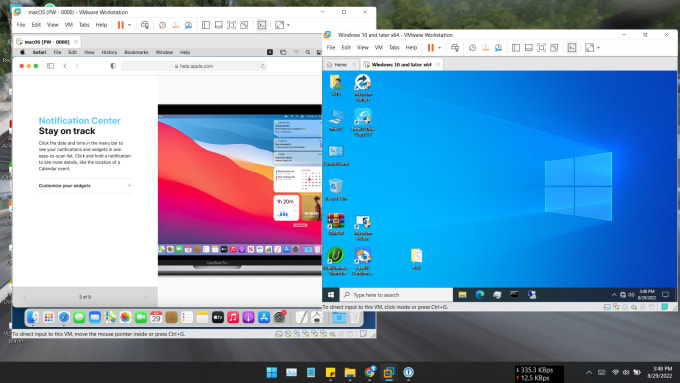Open stretch guest dropdown in macOS VMware window

click(x=288, y=25)
